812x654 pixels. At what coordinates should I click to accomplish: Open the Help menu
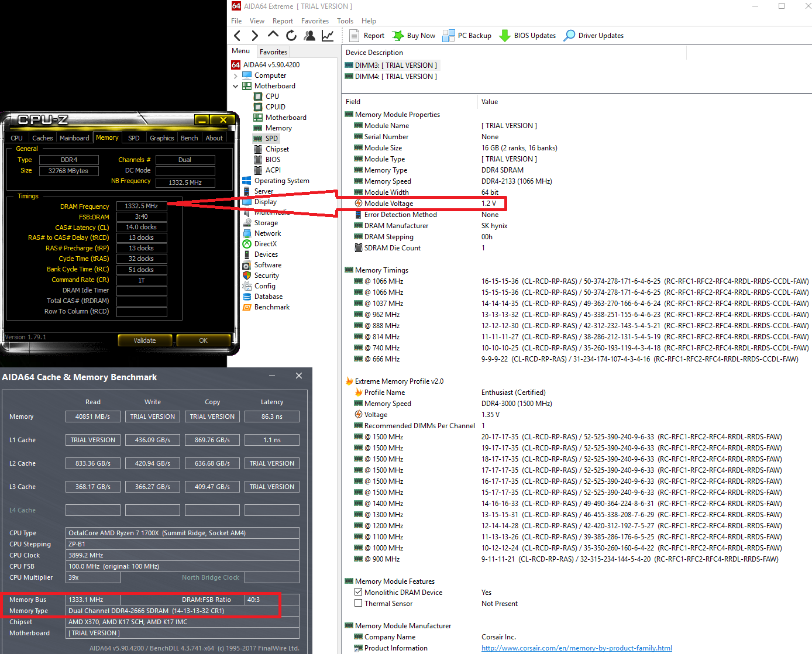point(369,20)
